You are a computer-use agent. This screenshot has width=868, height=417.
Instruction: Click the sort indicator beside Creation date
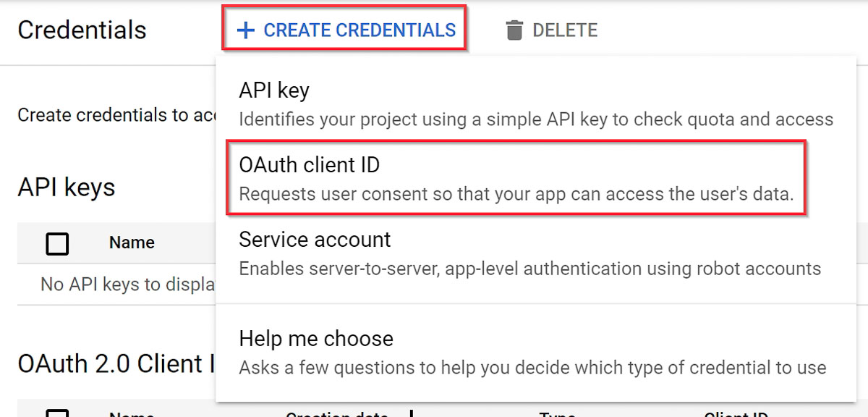(x=410, y=413)
